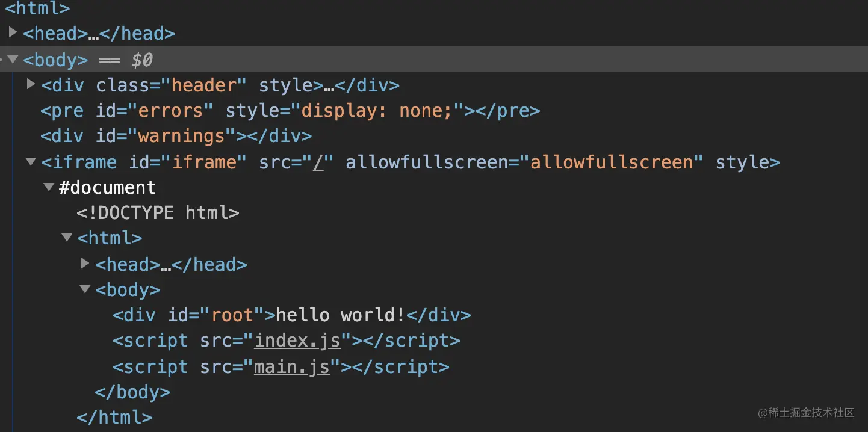868x432 pixels.
Task: Expand the inner head element inside iframe
Action: coord(85,263)
